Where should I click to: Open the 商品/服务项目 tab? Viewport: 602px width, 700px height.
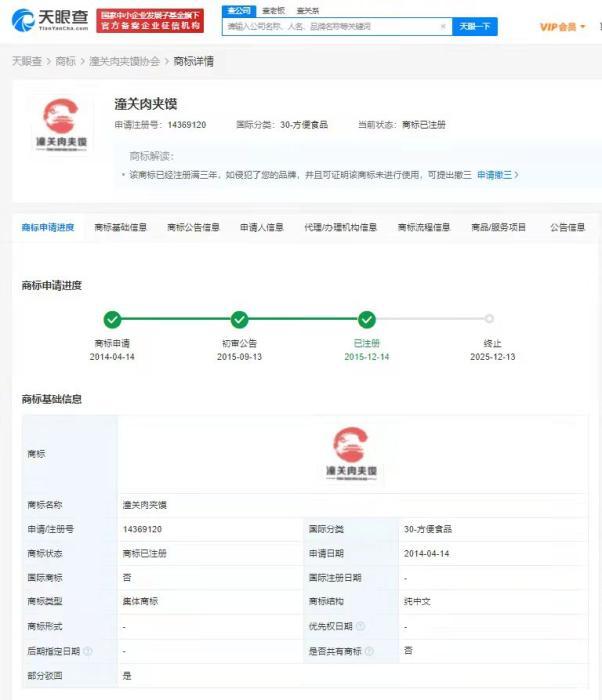498,228
